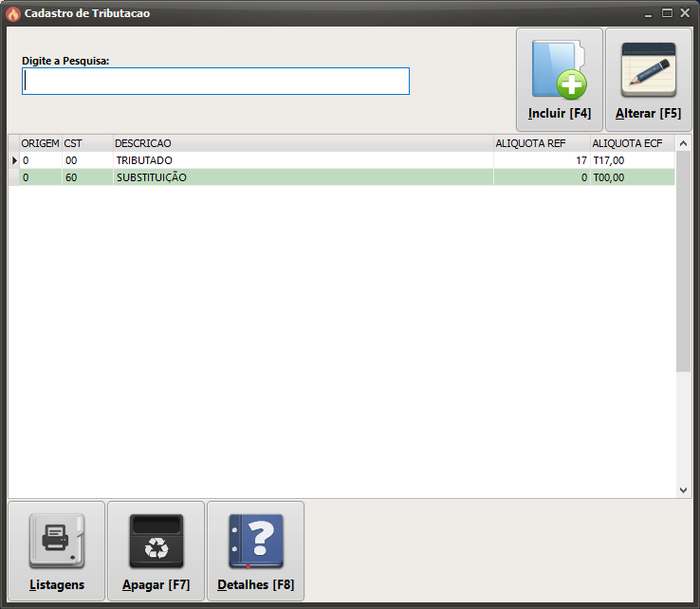Viewport: 700px width, 609px height.
Task: Click ORIGEM cell of TRIBUTADO row
Action: pos(41,160)
